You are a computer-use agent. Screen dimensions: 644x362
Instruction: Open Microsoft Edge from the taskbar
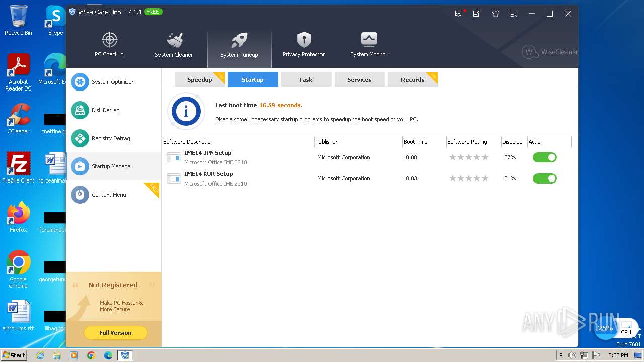point(108,355)
